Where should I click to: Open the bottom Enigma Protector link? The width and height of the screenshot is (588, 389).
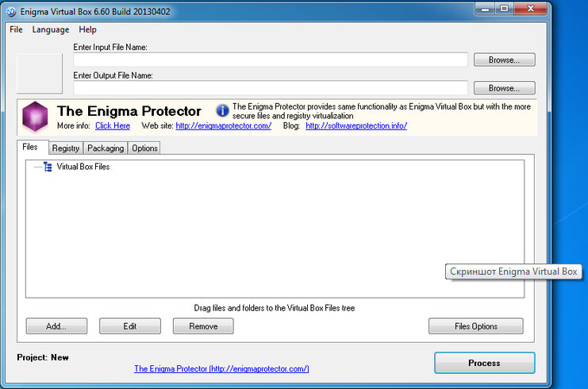pos(221,368)
